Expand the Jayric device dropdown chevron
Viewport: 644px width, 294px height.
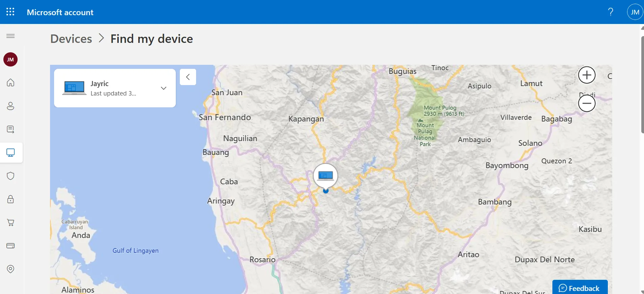click(164, 88)
